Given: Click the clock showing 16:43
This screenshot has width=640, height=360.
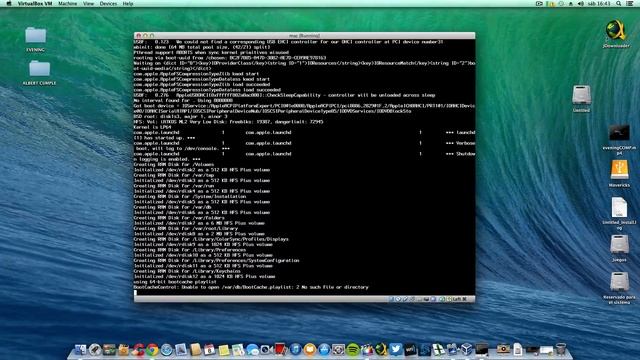Looking at the screenshot, I should click(x=599, y=3).
